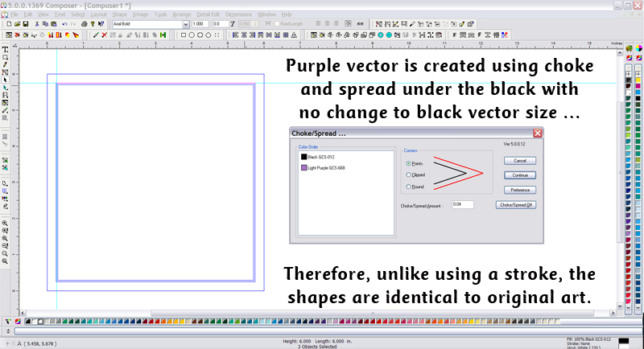Select the Round corner radio button
Screen dimensions: 644x349
[x=408, y=187]
